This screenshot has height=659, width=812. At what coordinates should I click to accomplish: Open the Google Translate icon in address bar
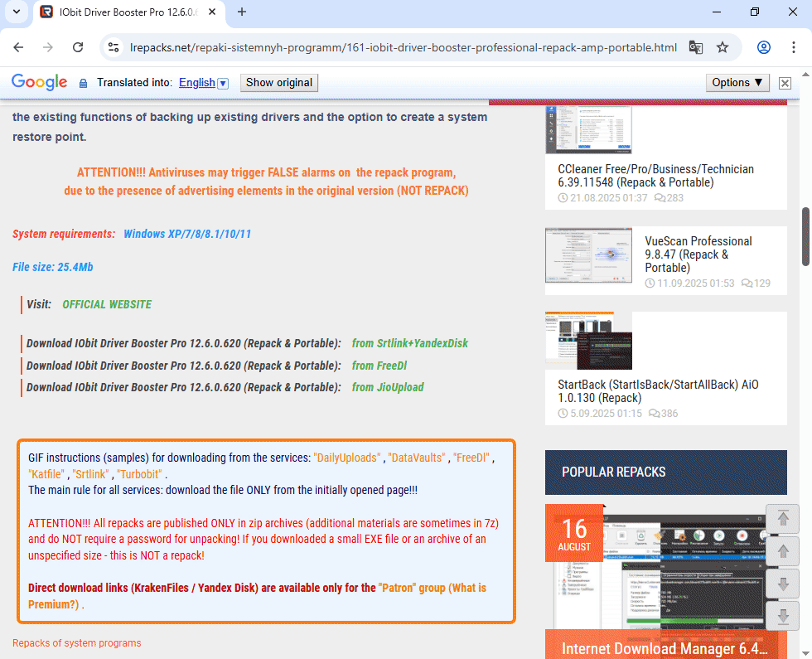[695, 48]
